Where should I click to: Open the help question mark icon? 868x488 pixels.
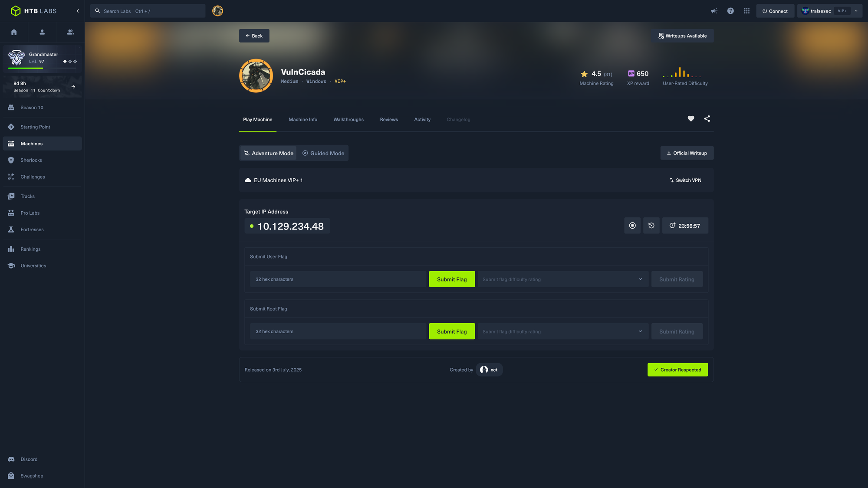tap(730, 11)
